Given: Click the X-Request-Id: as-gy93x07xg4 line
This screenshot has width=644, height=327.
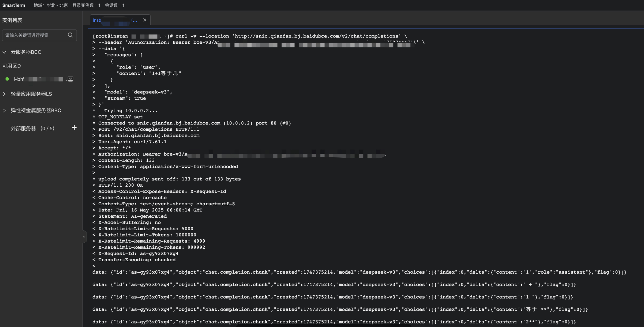Looking at the screenshot, I should point(135,254).
